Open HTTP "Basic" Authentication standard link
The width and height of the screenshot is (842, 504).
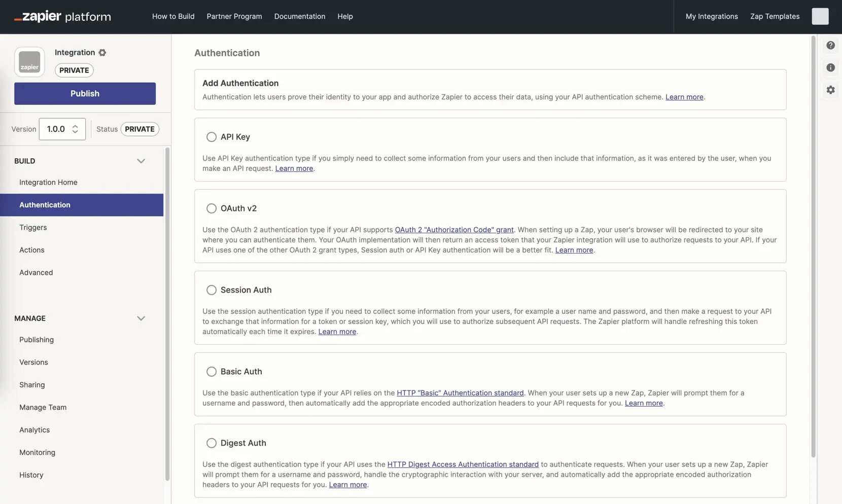click(460, 393)
